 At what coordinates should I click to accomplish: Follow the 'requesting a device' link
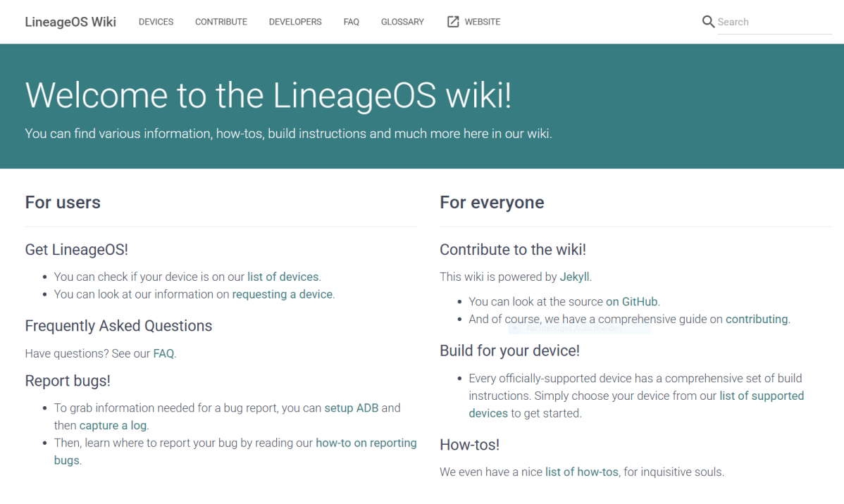(x=282, y=294)
